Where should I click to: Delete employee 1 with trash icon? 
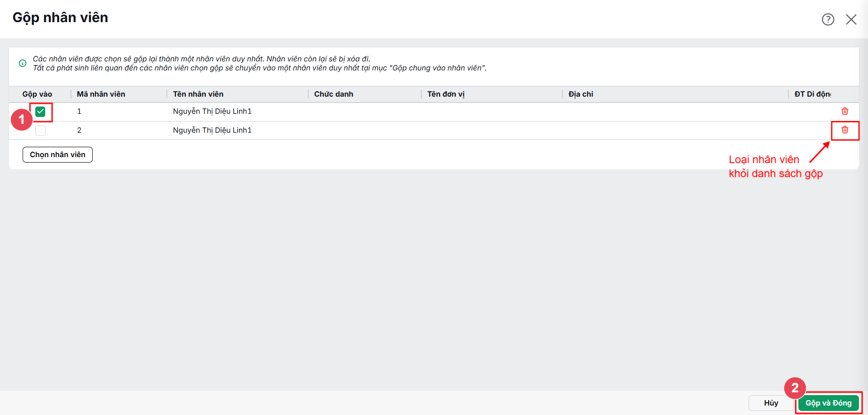[x=844, y=111]
